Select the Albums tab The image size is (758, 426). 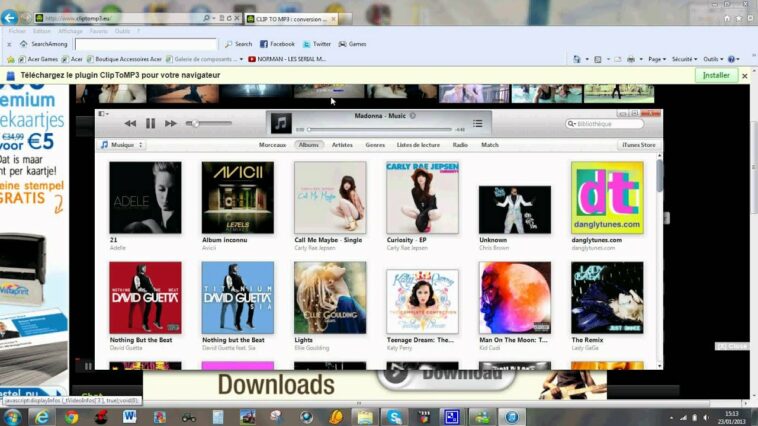click(x=308, y=145)
